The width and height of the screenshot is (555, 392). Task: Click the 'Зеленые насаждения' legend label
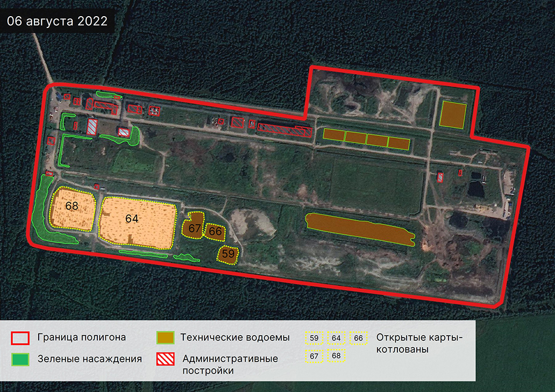(90, 359)
